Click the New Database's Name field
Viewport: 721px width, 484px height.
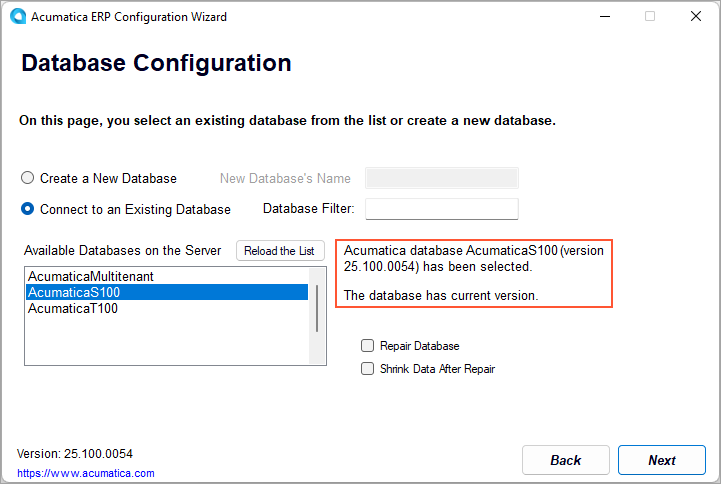(441, 178)
